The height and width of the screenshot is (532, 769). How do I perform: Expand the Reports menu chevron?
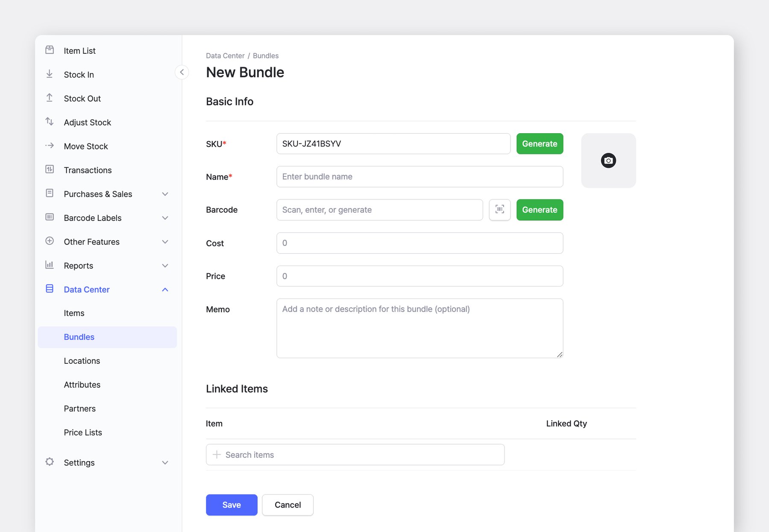[x=165, y=266]
